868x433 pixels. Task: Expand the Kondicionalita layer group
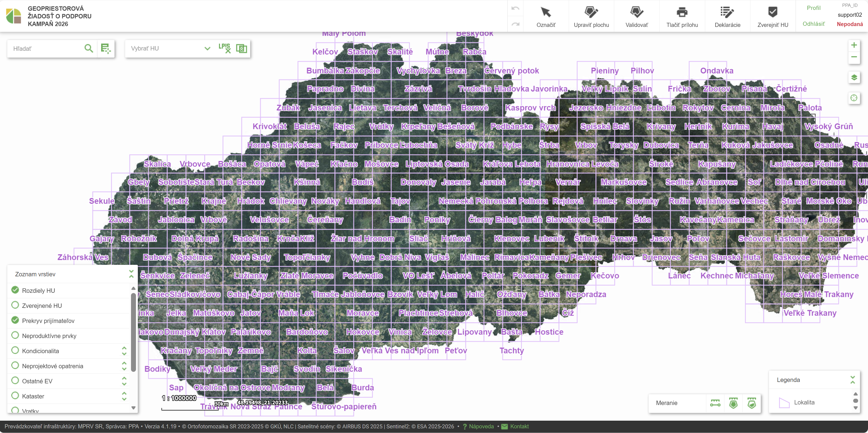point(124,351)
